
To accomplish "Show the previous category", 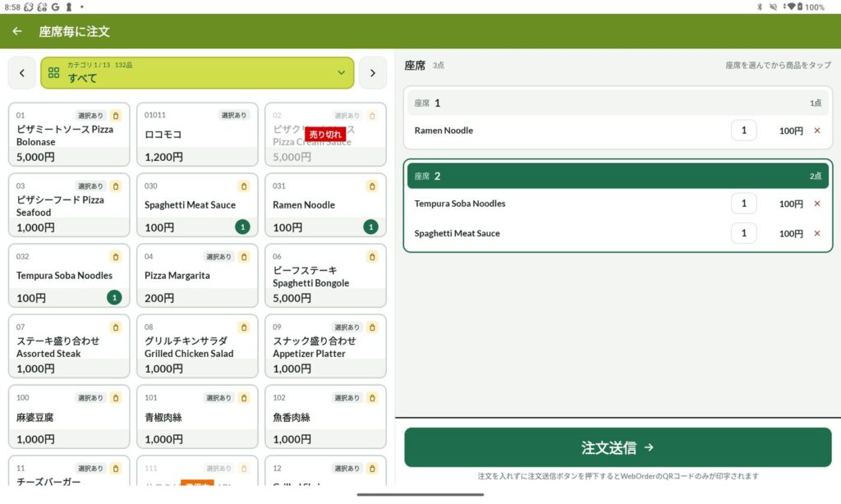I will pos(22,73).
